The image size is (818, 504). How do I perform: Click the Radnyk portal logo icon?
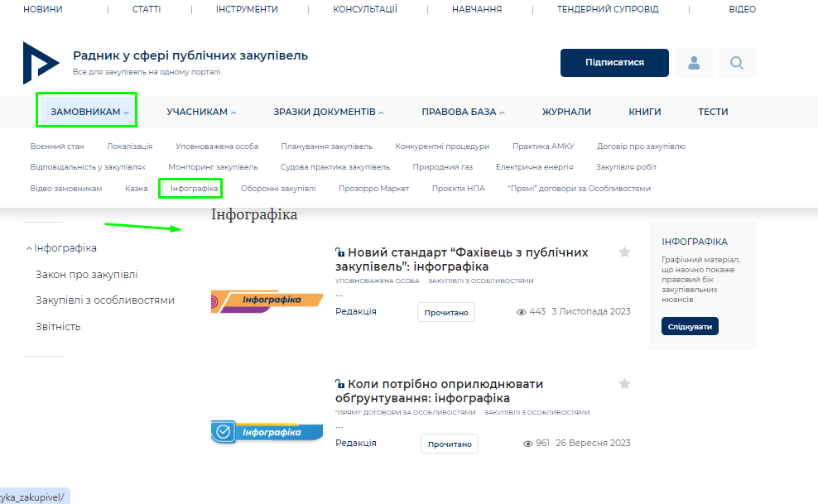(41, 63)
